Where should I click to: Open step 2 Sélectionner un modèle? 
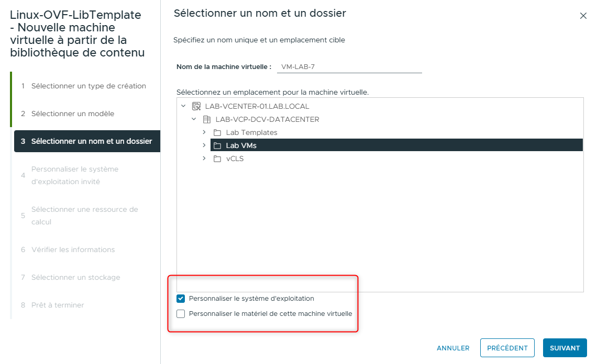(x=73, y=113)
